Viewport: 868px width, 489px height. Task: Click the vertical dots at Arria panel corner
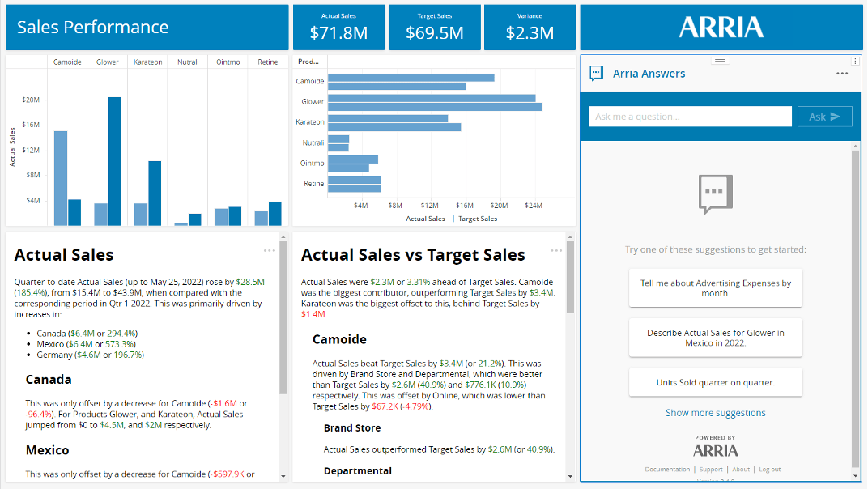[855, 62]
